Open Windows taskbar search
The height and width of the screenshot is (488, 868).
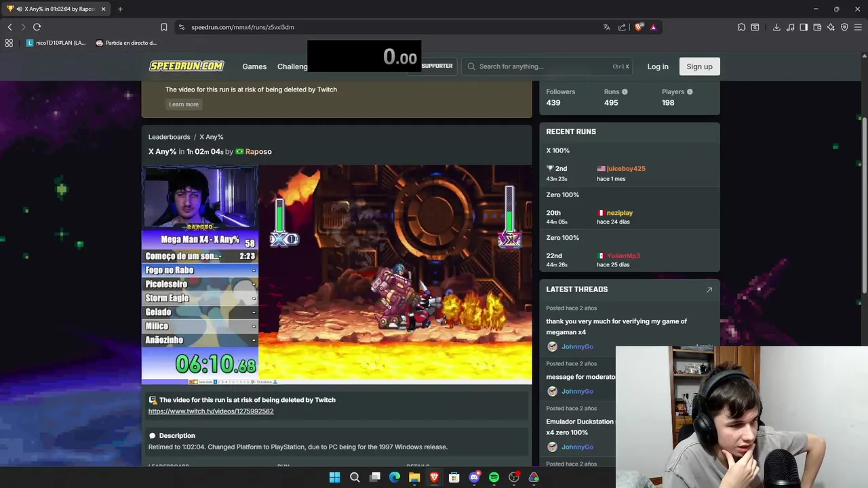coord(355,477)
